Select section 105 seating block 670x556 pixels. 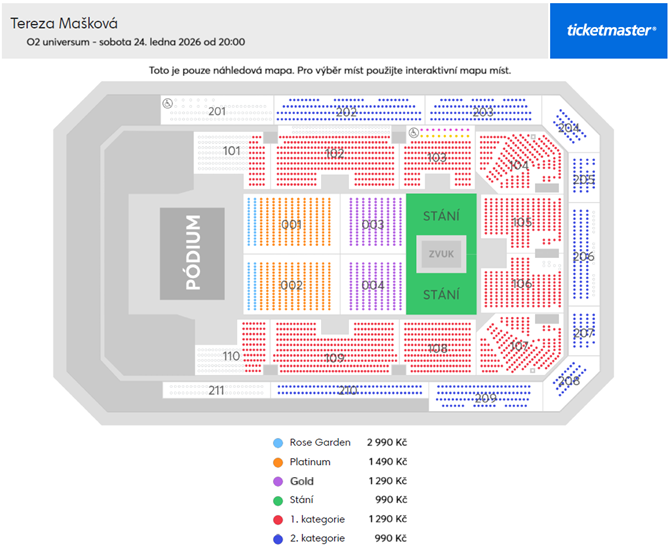522,221
